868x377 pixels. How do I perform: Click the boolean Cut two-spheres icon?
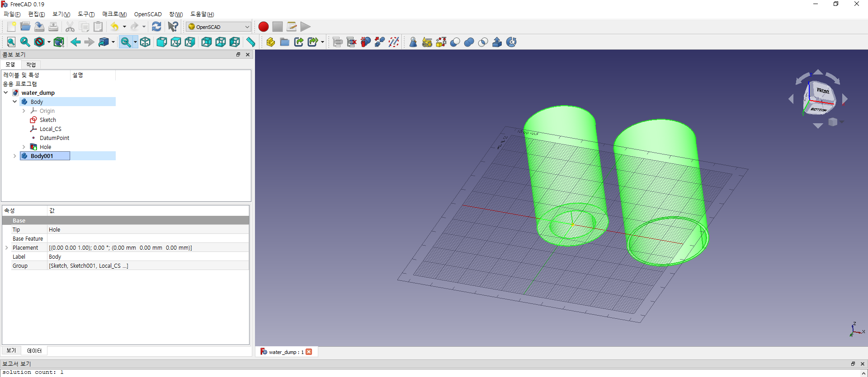455,42
